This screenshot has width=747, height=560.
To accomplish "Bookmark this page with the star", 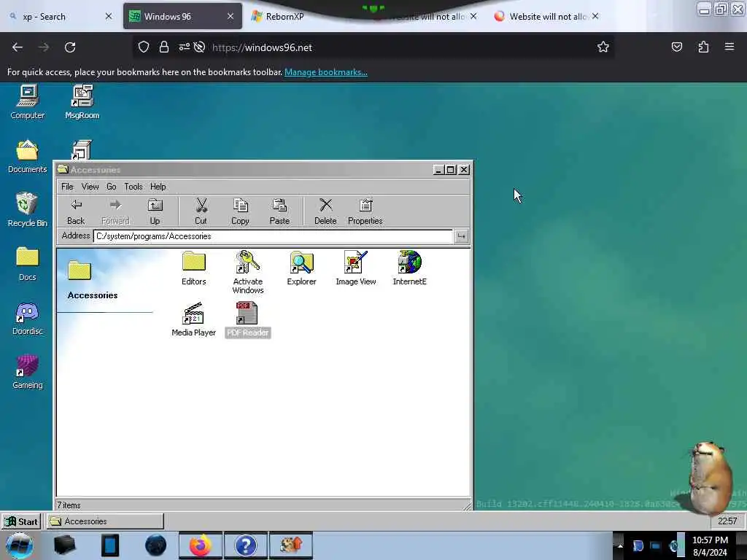I will pyautogui.click(x=603, y=47).
